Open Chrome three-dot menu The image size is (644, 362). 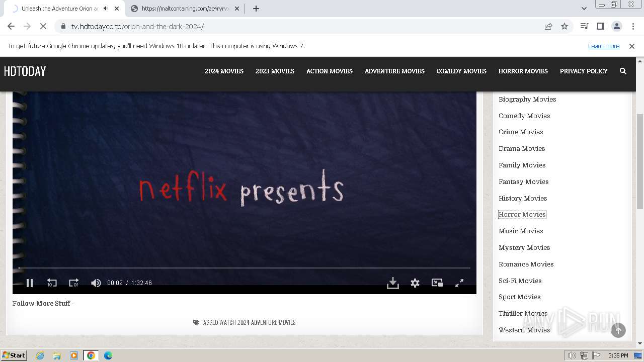click(633, 27)
